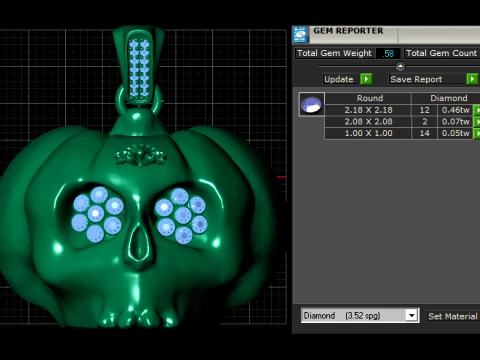Image resolution: width=480 pixels, height=360 pixels.
Task: Click the 0.46tw weight cell
Action: click(x=456, y=110)
